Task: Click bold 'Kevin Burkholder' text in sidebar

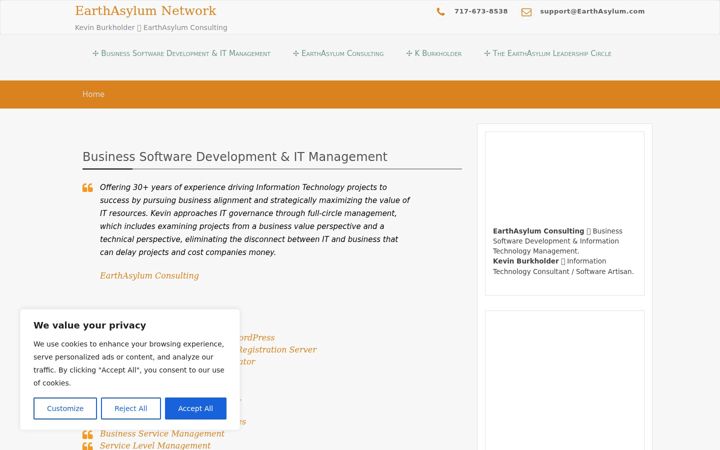Action: click(x=526, y=261)
